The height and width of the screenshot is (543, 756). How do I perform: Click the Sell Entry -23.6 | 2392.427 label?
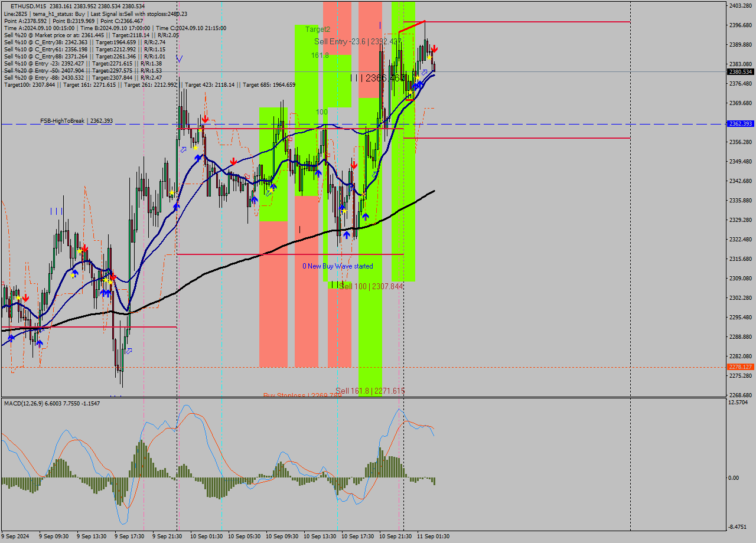pyautogui.click(x=358, y=41)
